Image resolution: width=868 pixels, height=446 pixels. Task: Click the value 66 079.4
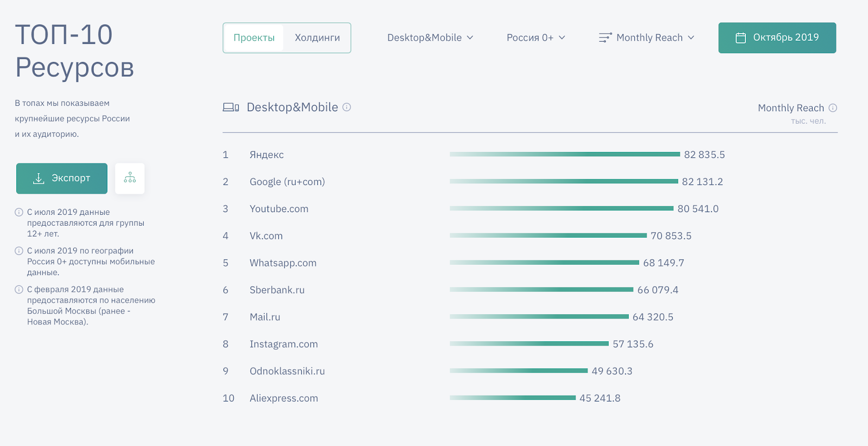click(658, 290)
